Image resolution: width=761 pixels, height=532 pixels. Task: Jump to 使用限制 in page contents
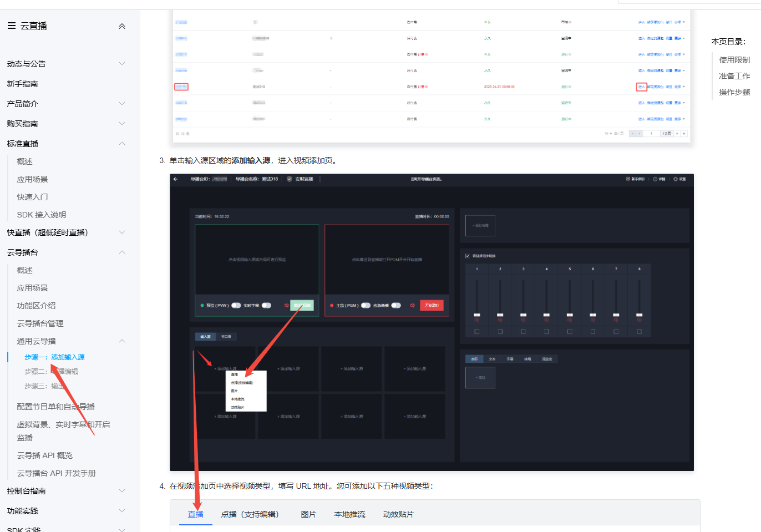[x=734, y=60]
